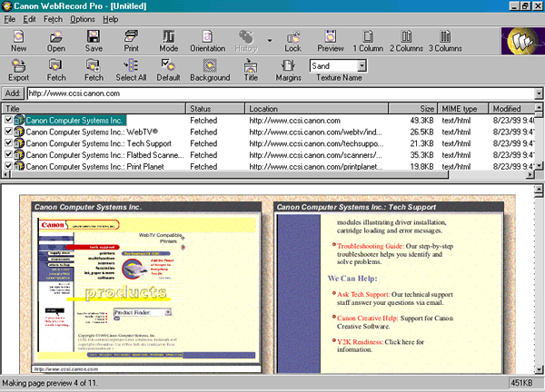
Task: Toggle the Flatbed Scanner row checkbox
Action: coord(8,154)
